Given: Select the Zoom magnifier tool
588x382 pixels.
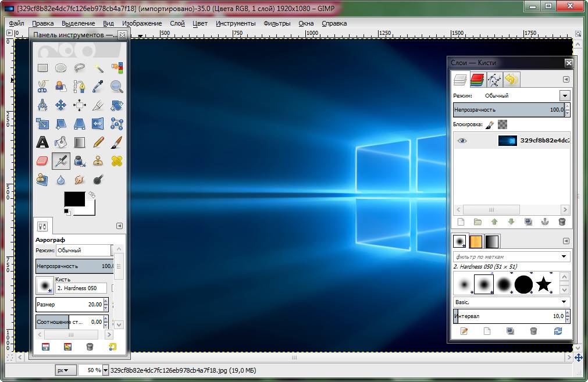Looking at the screenshot, I should click(117, 87).
